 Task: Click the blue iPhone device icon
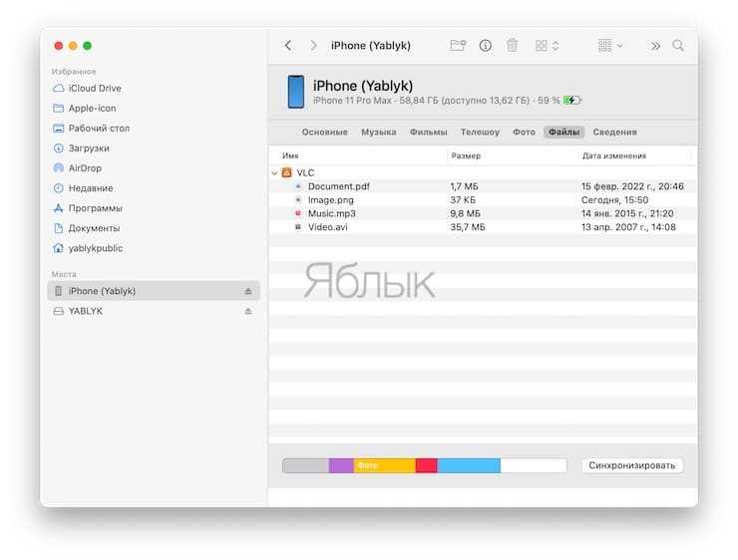pyautogui.click(x=296, y=92)
